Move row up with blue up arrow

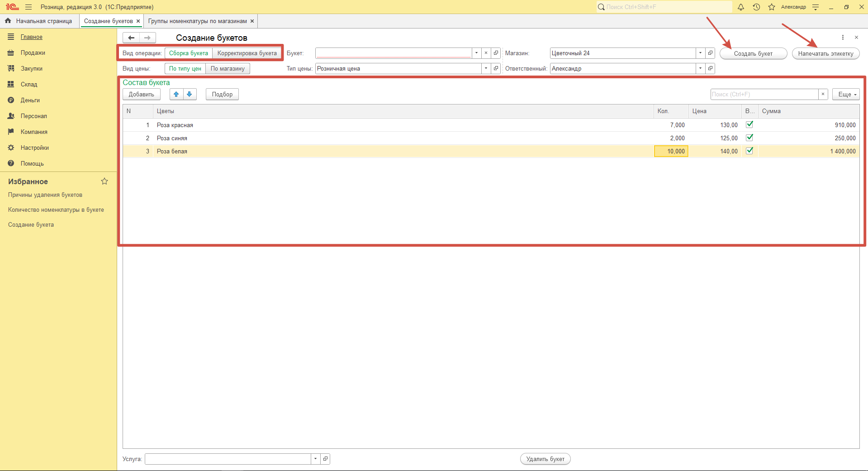(x=176, y=94)
